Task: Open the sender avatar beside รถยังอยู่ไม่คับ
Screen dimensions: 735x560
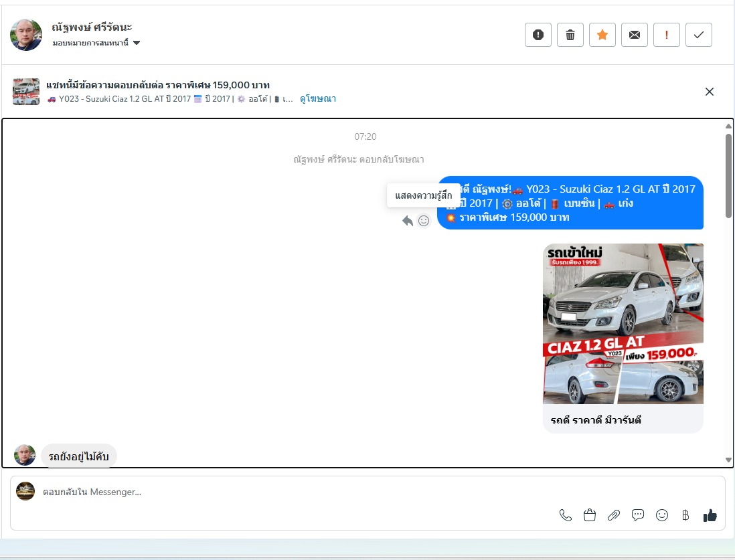Action: (x=25, y=455)
